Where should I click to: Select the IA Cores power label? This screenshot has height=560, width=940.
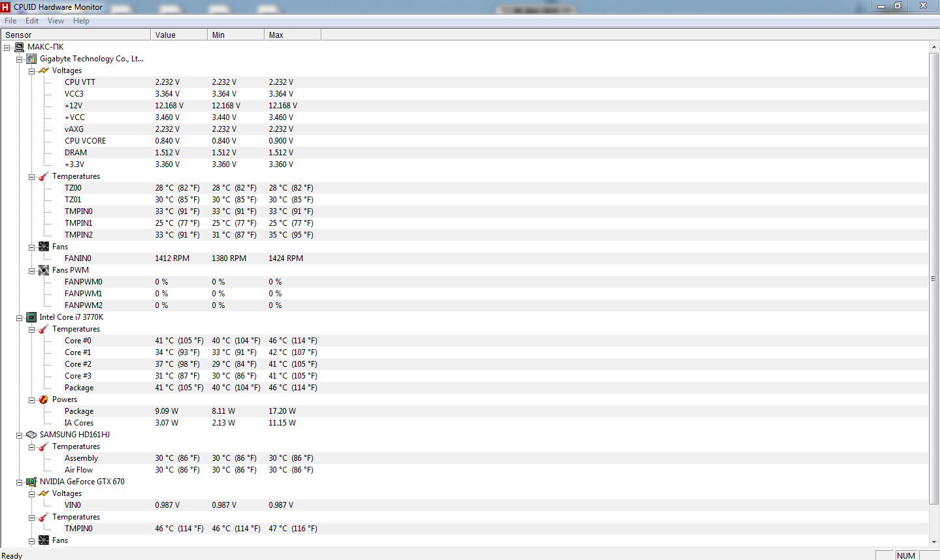[79, 423]
